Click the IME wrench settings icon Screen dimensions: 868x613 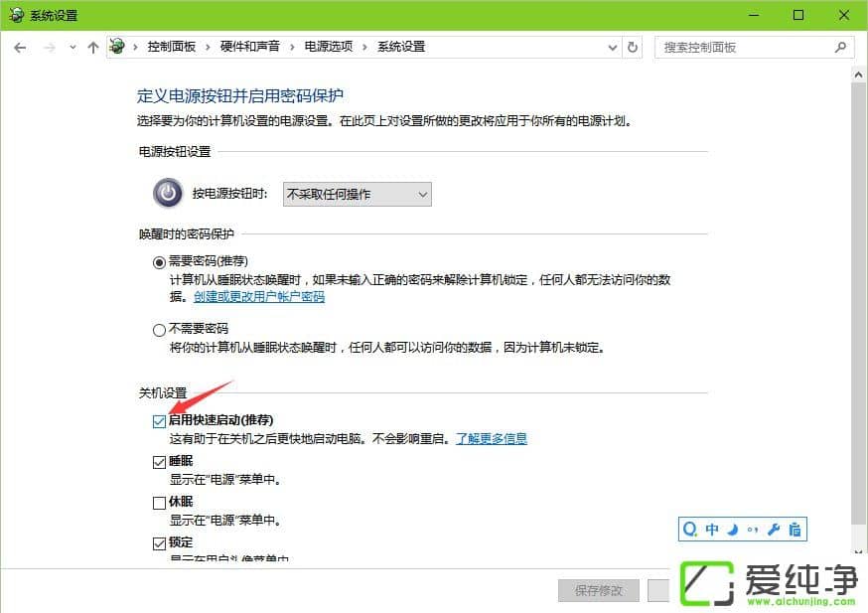coord(774,530)
